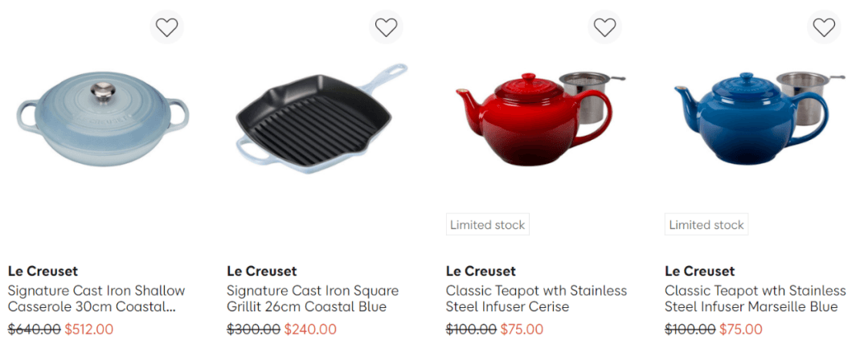Select the red Cerise teapot image

coord(541,118)
